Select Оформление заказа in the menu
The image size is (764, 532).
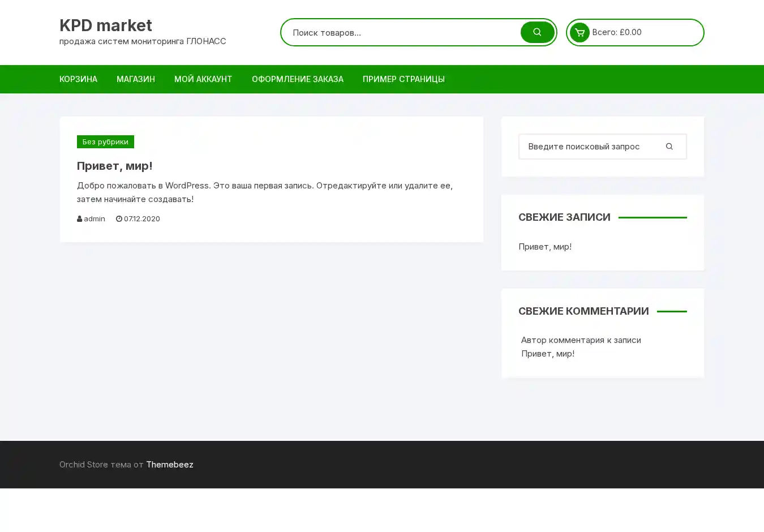298,79
